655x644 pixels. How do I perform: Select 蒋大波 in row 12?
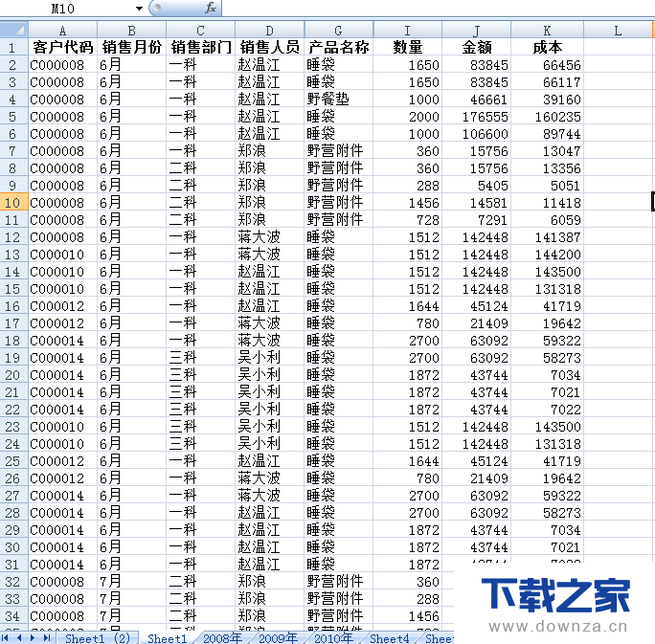pos(269,237)
